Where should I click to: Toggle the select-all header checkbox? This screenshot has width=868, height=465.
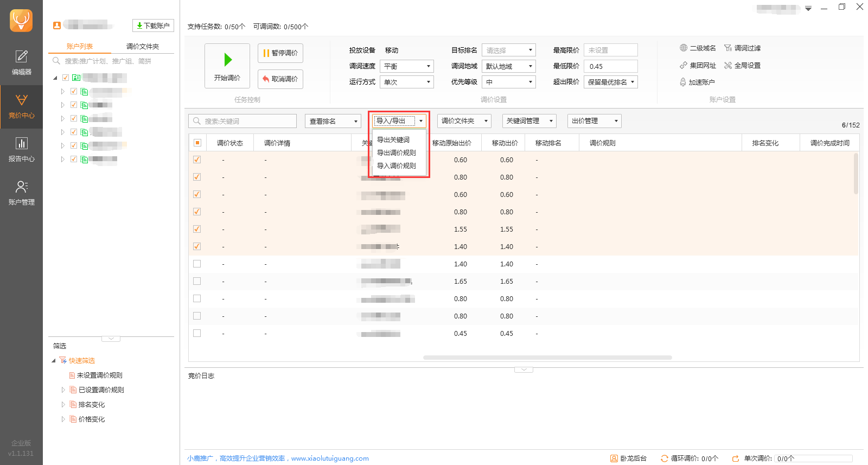tap(197, 143)
